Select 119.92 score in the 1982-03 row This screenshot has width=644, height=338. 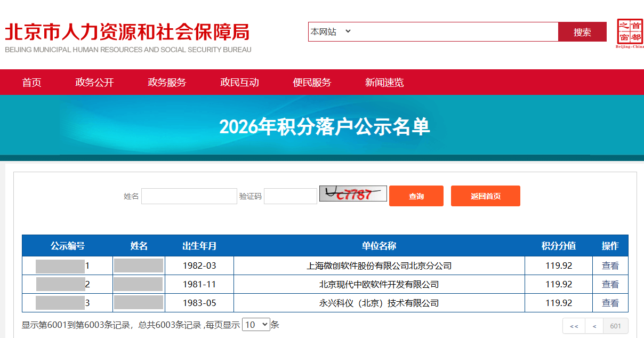pos(559,265)
